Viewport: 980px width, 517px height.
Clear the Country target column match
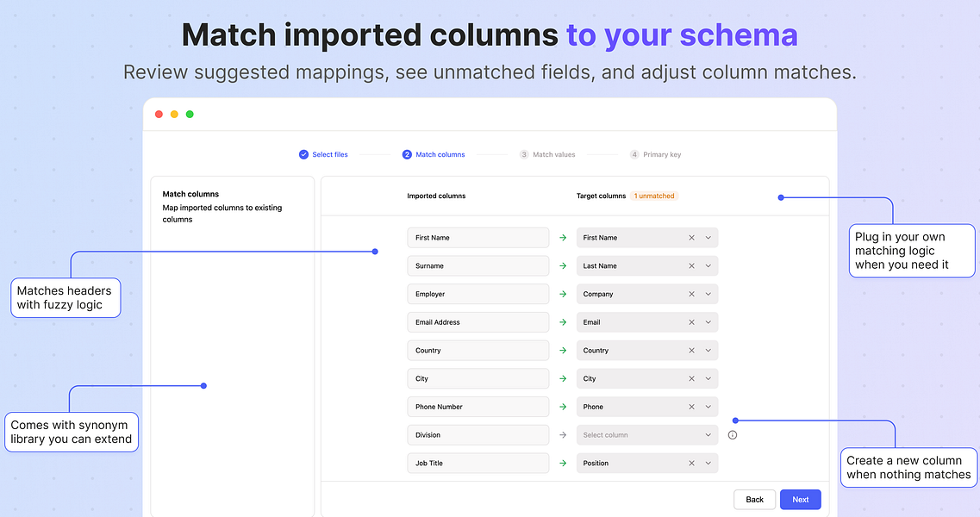(x=691, y=350)
